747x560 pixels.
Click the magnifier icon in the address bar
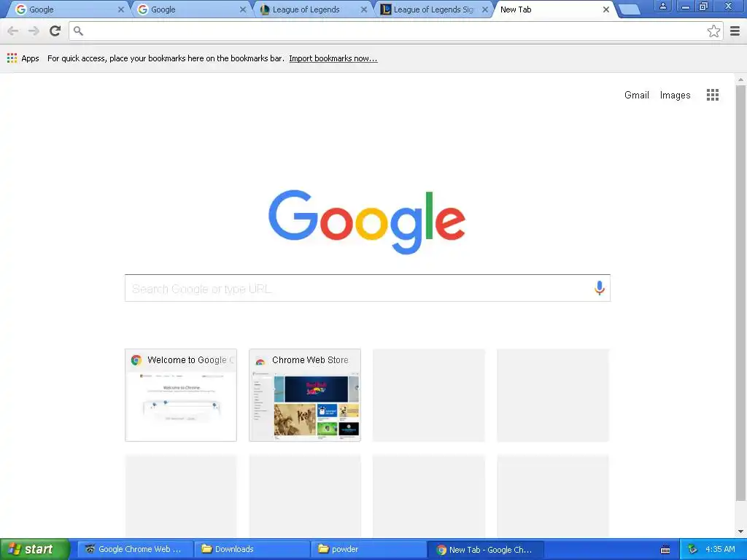(x=79, y=31)
